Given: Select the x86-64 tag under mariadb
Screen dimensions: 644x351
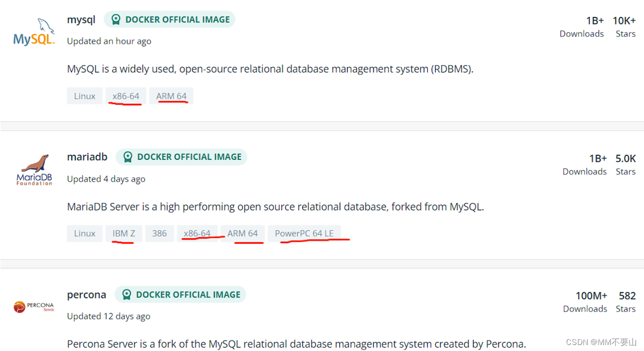Looking at the screenshot, I should 197,233.
